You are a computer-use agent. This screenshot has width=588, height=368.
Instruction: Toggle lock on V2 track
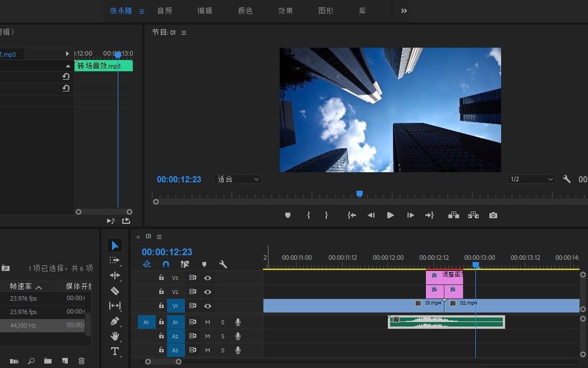(x=161, y=292)
